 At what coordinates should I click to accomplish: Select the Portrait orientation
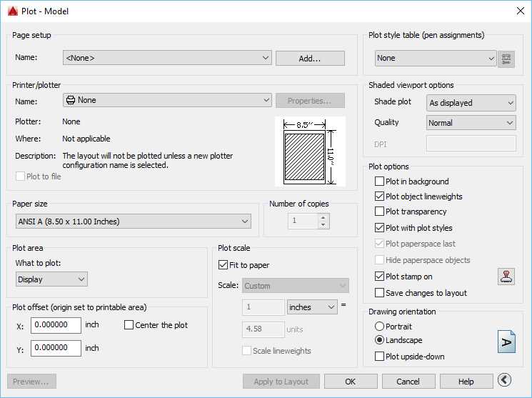click(x=379, y=327)
